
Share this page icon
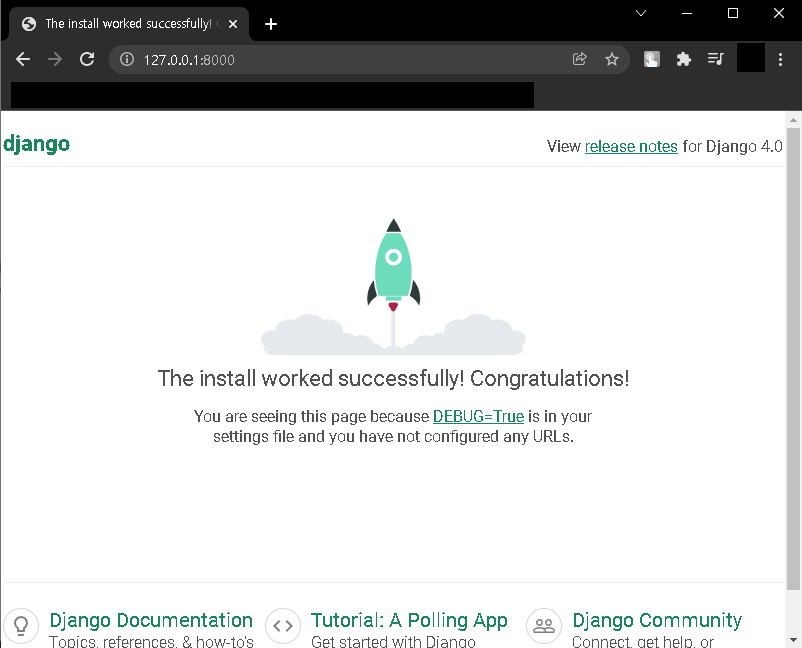pos(580,59)
